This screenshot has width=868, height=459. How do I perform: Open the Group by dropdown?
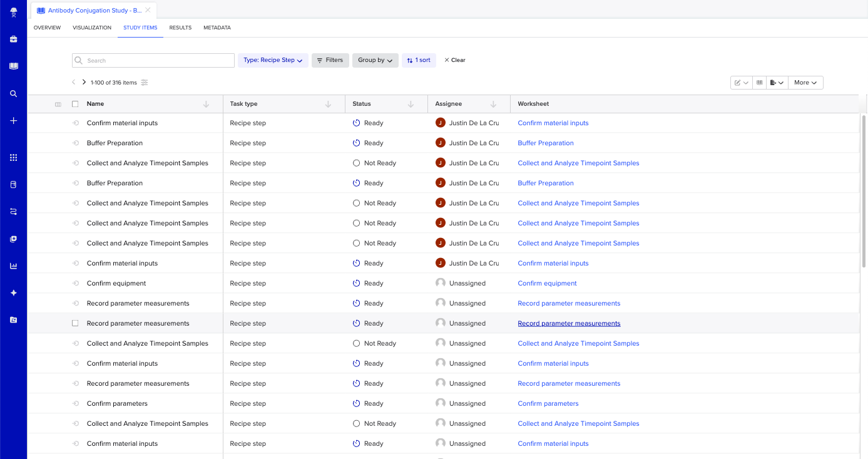[x=375, y=60]
